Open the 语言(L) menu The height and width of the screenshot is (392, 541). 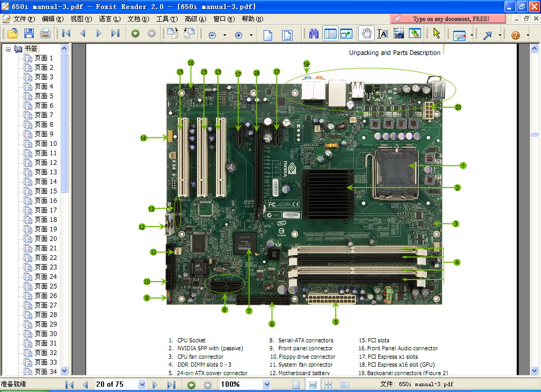click(x=110, y=19)
